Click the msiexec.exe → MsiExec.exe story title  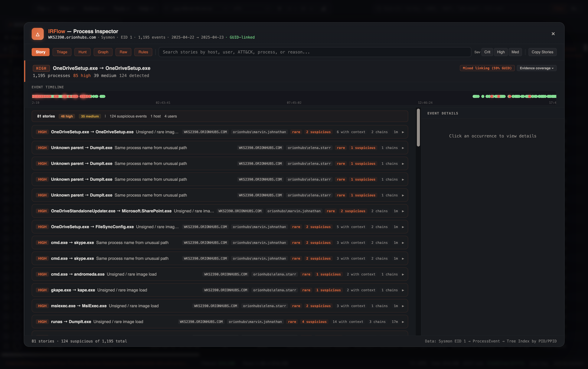tap(79, 306)
